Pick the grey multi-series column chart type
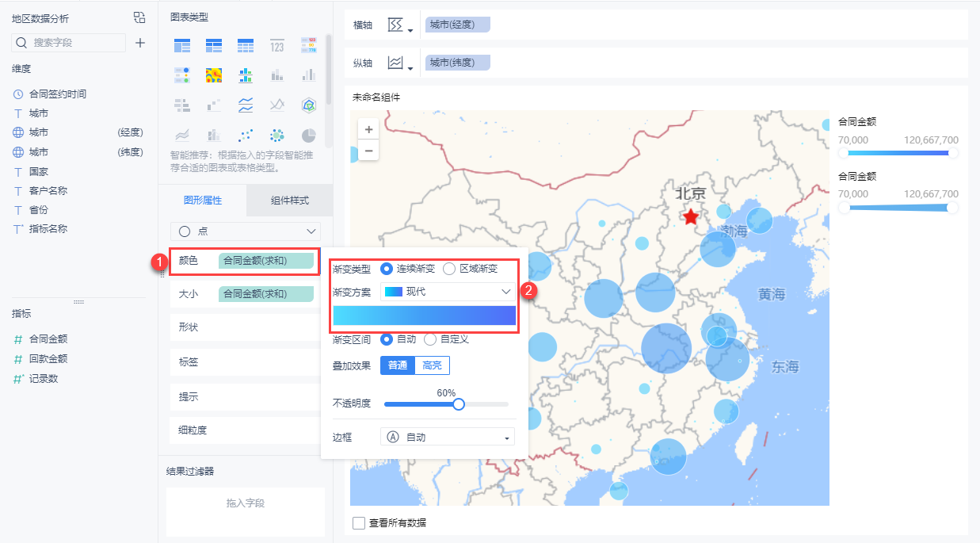Image resolution: width=980 pixels, height=543 pixels. coord(309,75)
